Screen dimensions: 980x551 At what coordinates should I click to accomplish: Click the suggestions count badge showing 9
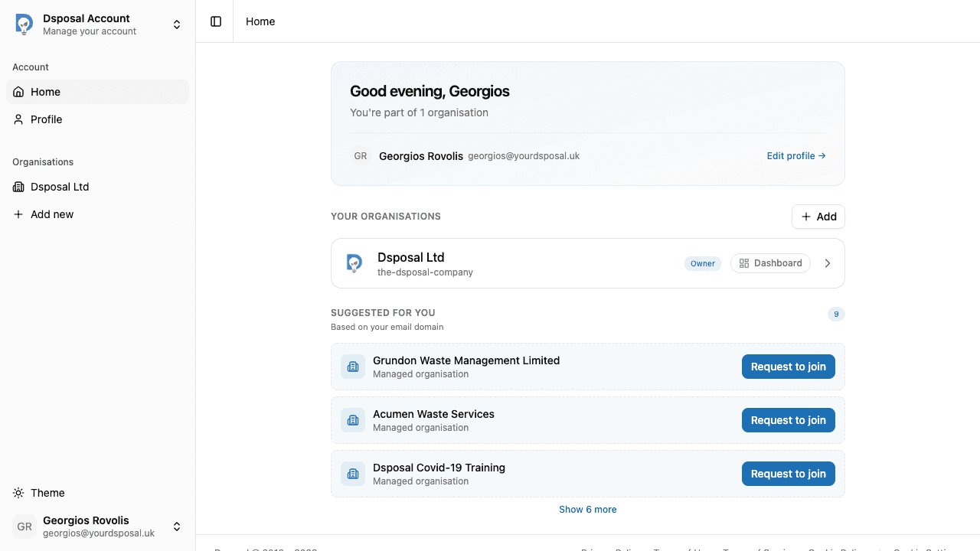pyautogui.click(x=836, y=314)
